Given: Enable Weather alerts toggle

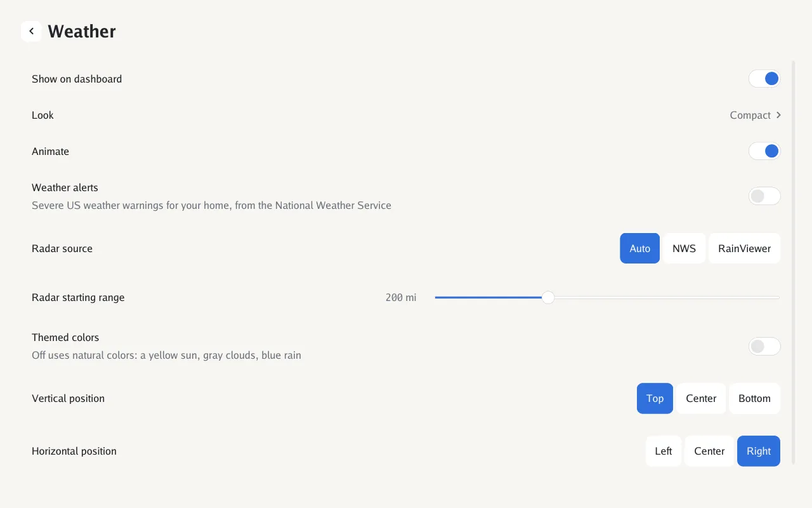Looking at the screenshot, I should [764, 196].
